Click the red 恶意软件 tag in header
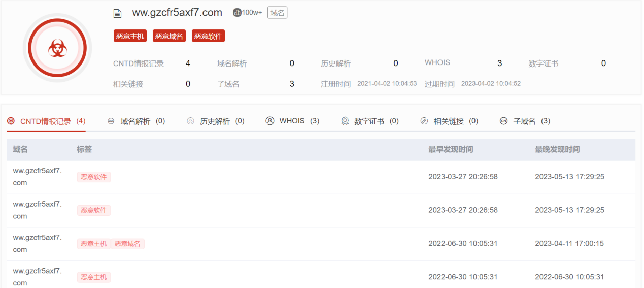The width and height of the screenshot is (644, 288). click(208, 36)
